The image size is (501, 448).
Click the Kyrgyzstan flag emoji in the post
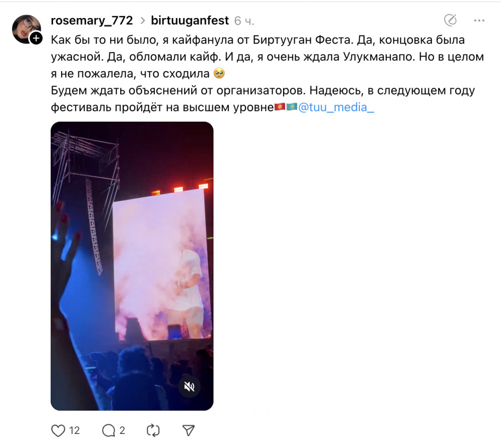(x=280, y=107)
